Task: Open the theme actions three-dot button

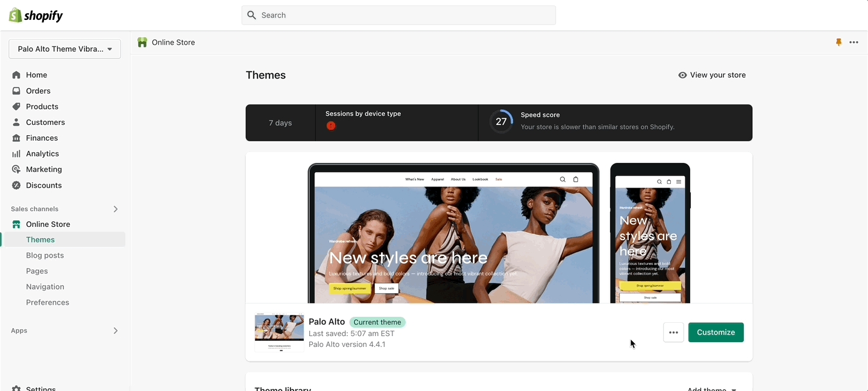Action: click(673, 332)
